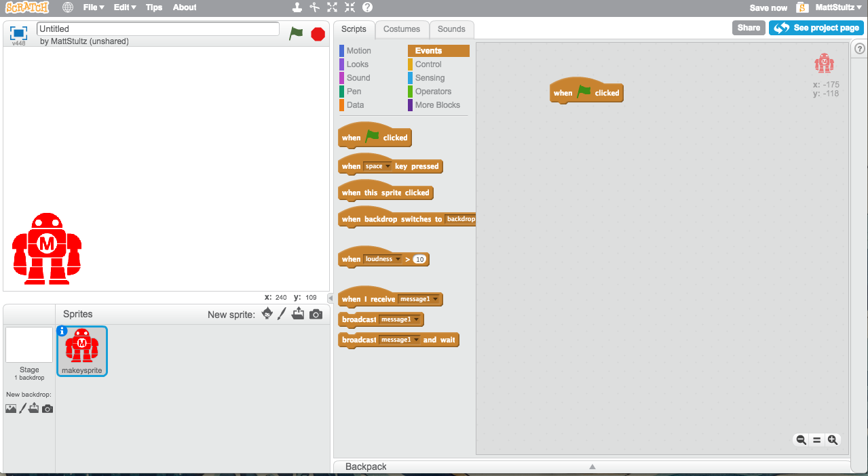
Task: Zoom in the scripts area
Action: (x=833, y=440)
